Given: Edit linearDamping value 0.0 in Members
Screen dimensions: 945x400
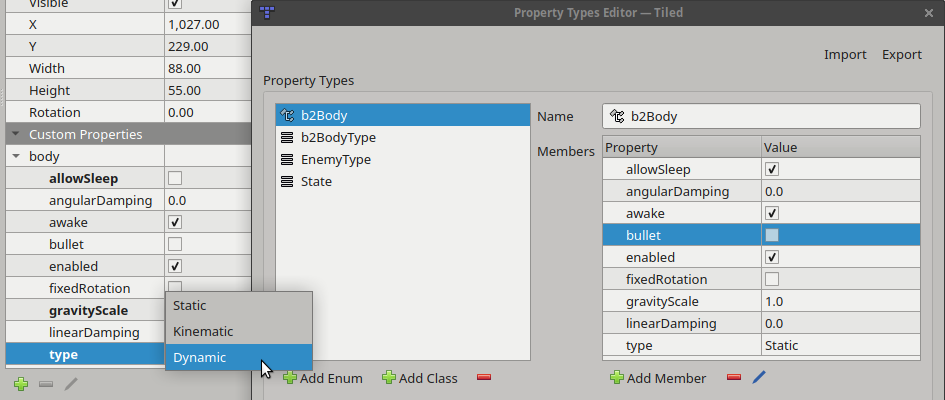Looking at the screenshot, I should [841, 323].
